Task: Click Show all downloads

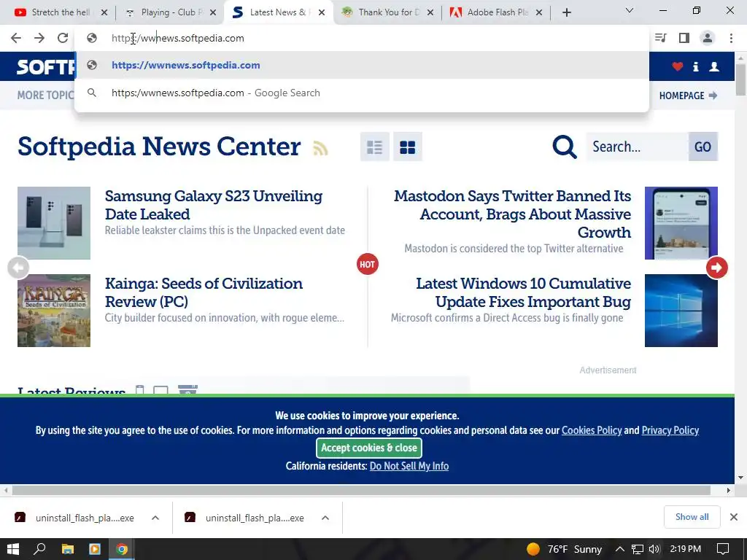Action: pyautogui.click(x=692, y=517)
